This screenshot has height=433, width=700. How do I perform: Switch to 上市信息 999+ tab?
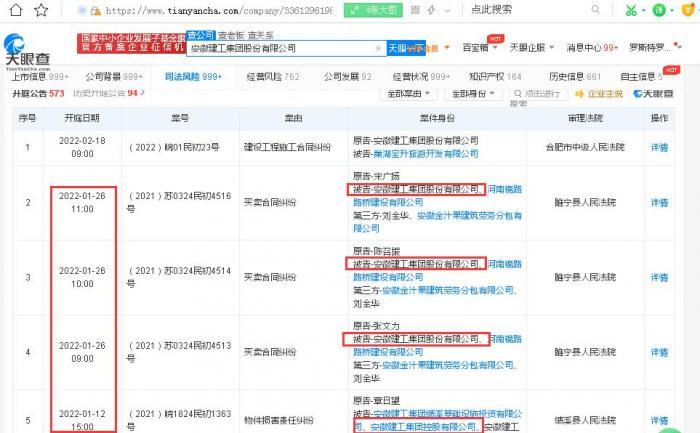click(40, 77)
